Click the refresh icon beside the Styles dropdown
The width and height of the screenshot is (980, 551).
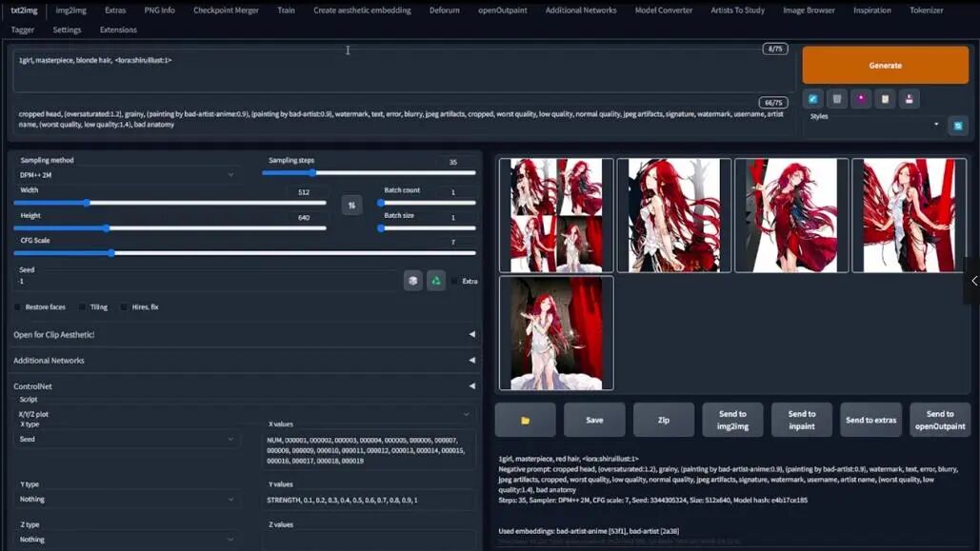[957, 126]
